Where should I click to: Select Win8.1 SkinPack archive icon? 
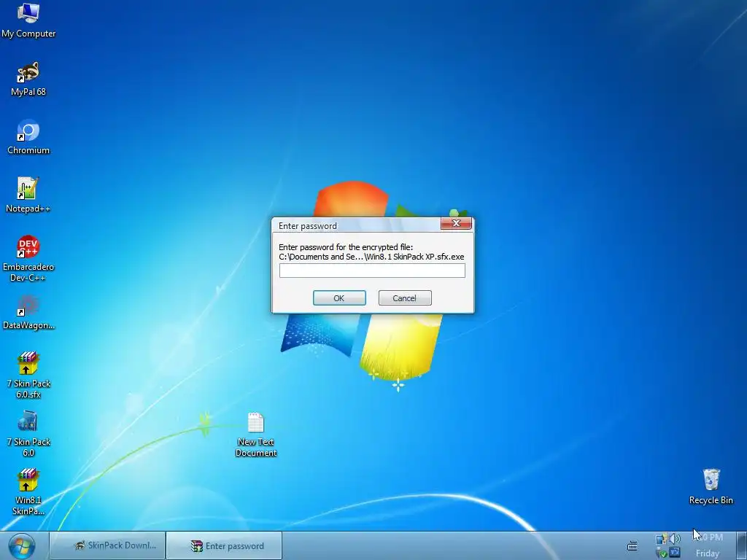click(x=28, y=492)
